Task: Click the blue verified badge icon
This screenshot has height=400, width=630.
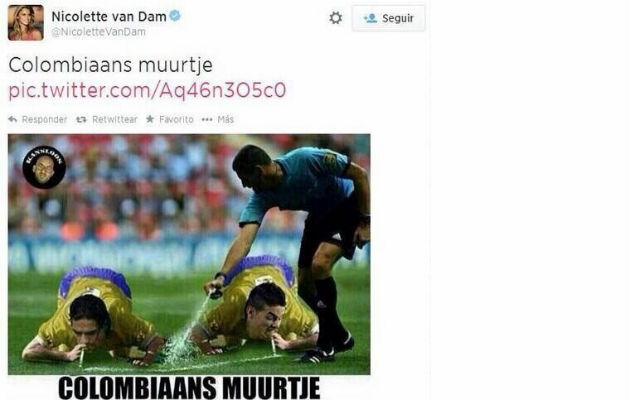Action: pyautogui.click(x=175, y=16)
